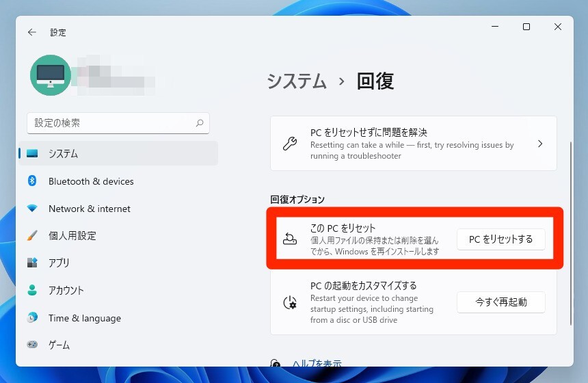The height and width of the screenshot is (383, 588).
Task: Click the 個人用設定 paintbrush icon
Action: coord(32,235)
